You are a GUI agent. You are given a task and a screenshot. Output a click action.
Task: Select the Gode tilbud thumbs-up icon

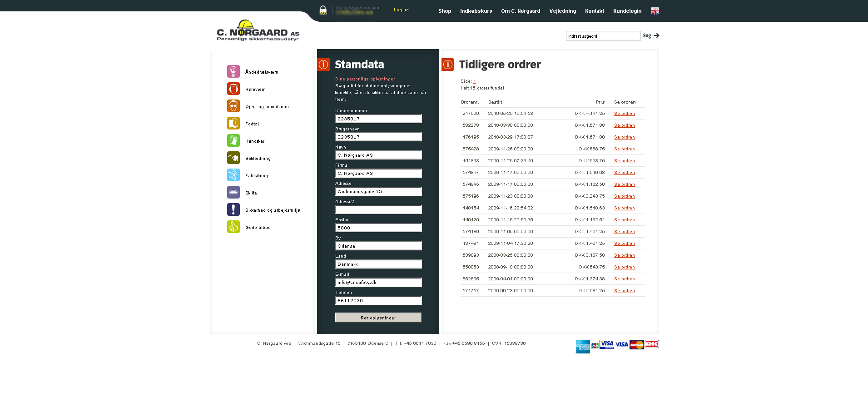233,227
